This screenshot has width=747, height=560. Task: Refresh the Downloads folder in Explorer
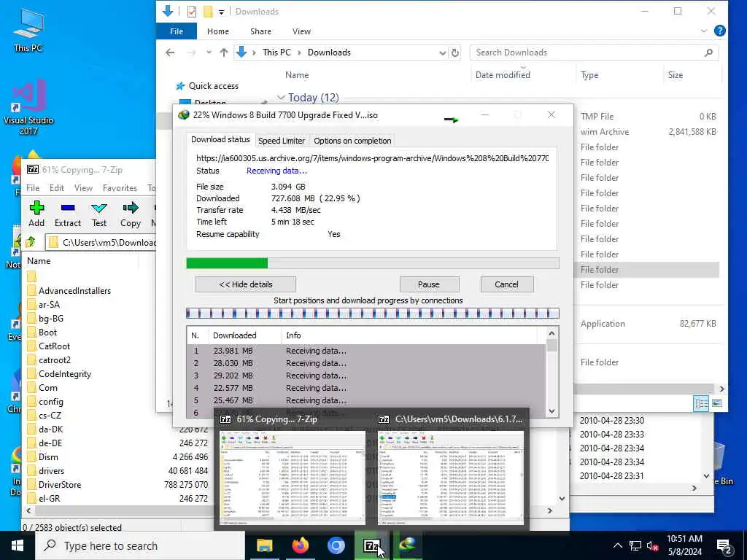tap(455, 52)
